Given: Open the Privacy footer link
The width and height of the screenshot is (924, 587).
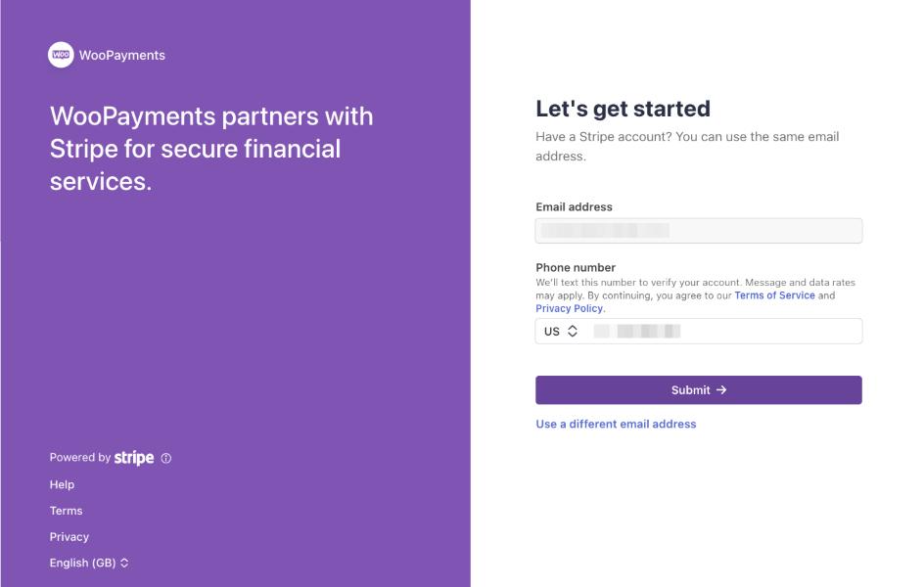Looking at the screenshot, I should pos(69,537).
